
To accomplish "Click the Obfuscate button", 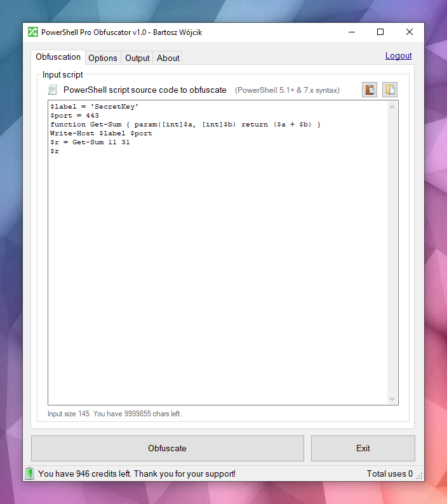I will point(167,448).
